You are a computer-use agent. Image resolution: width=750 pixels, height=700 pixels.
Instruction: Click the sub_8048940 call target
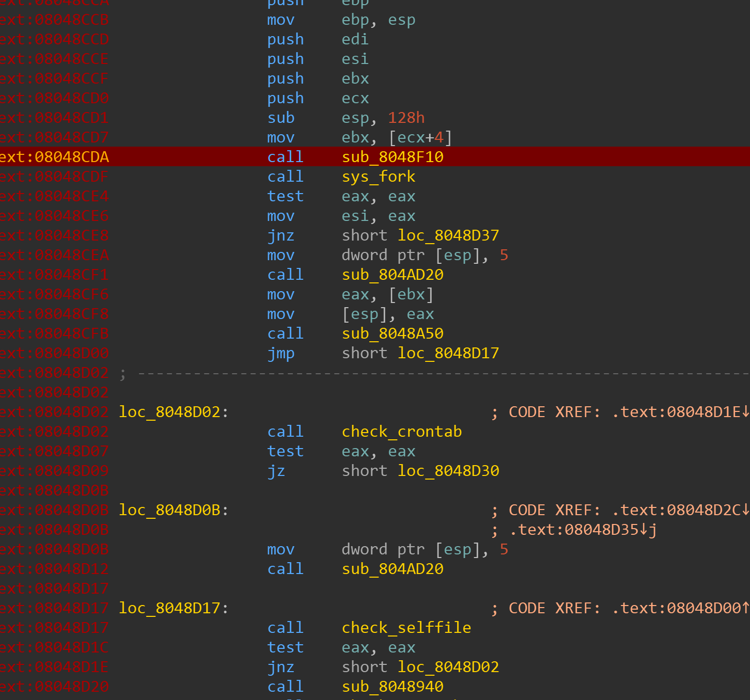click(393, 687)
